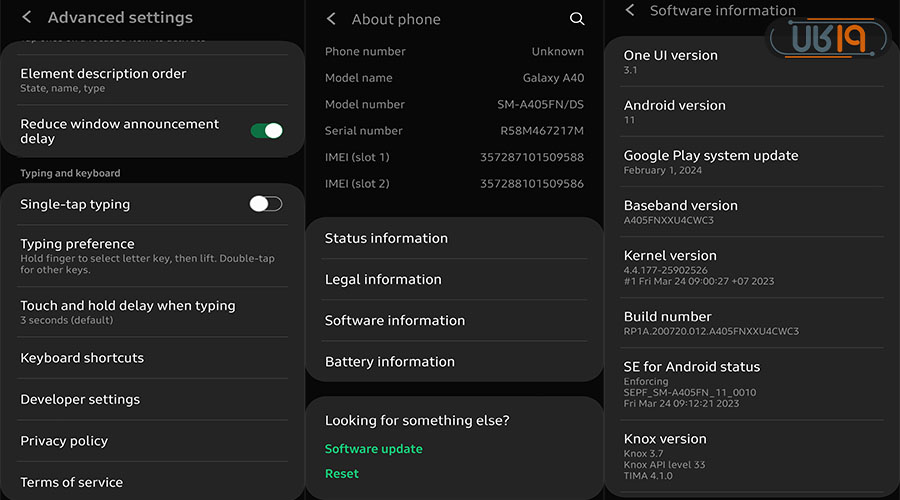Tap back arrow beside About phone title
This screenshot has height=500, width=900.
[x=331, y=19]
